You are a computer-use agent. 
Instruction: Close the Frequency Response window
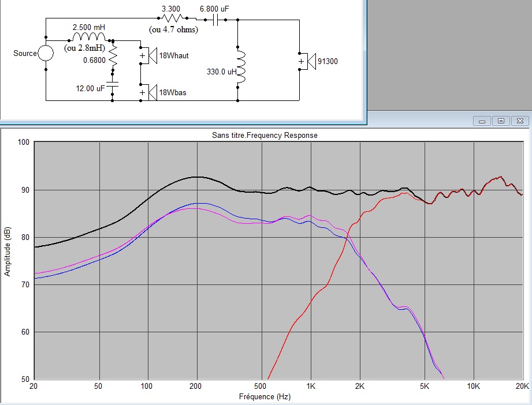(520, 121)
